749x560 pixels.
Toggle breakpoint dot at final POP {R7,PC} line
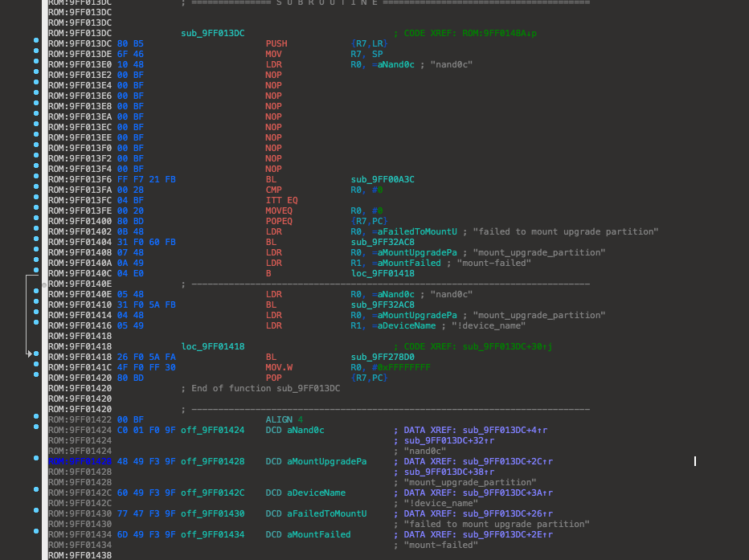36,374
